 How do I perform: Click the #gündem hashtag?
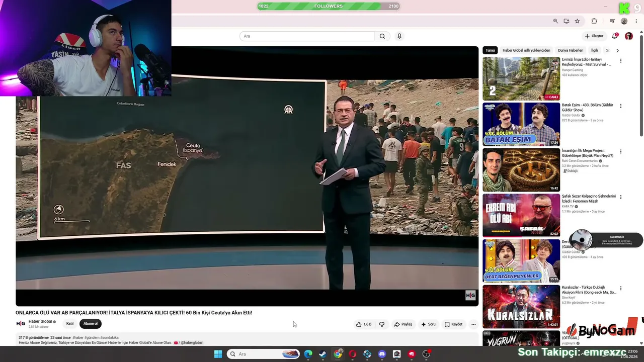pyautogui.click(x=92, y=338)
